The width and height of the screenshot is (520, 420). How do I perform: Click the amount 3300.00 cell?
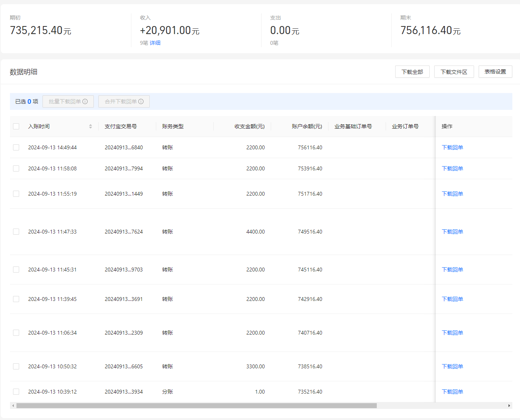[255, 366]
